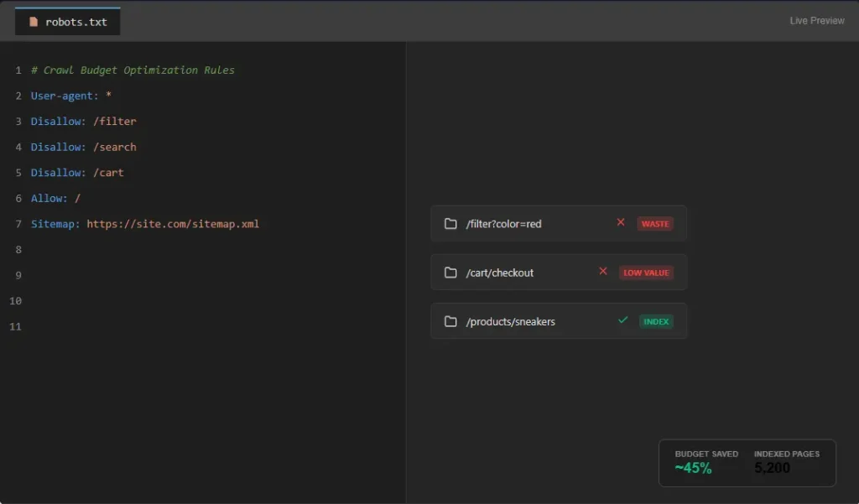Viewport: 859px width, 504px height.
Task: Select the /cart/checkout path text
Action: 500,273
